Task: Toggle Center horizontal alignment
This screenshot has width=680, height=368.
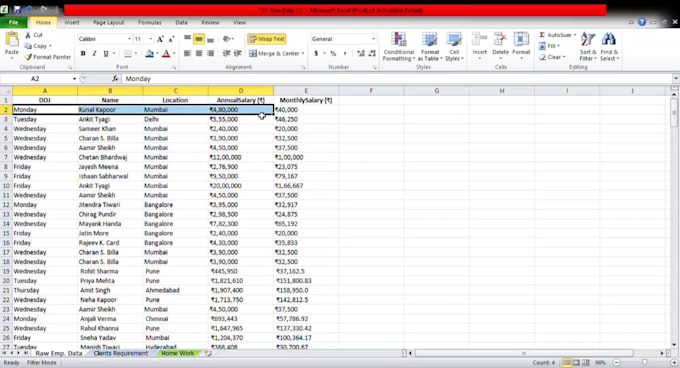Action: tap(199, 53)
